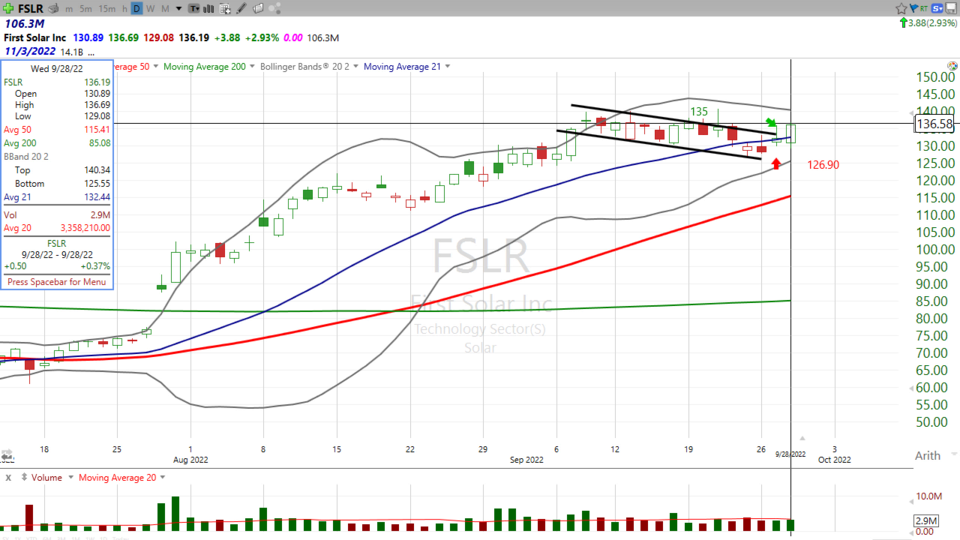Open the blue S dropdown icon
This screenshot has height=540, width=960.
938,9
